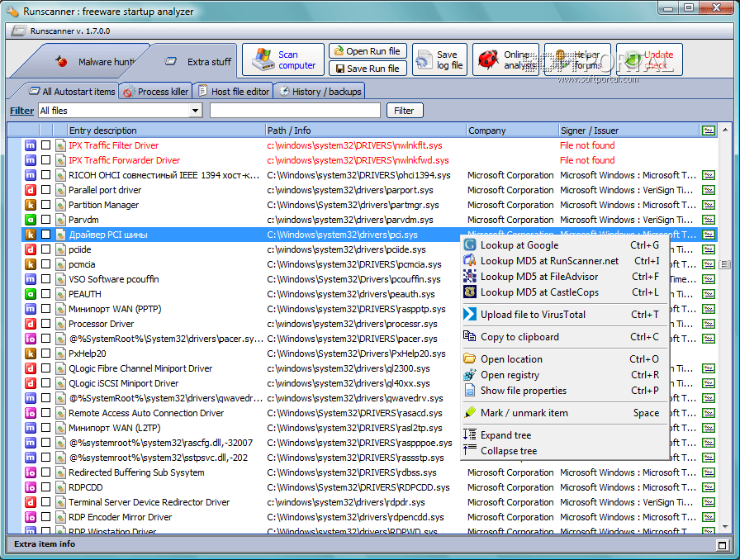Mark the checkbox for Processor Driver
The width and height of the screenshot is (740, 560).
click(x=45, y=324)
